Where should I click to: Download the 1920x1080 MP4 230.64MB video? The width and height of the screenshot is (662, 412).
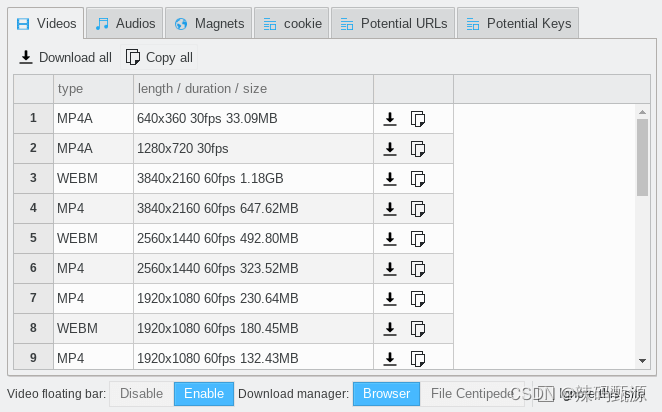tap(390, 299)
